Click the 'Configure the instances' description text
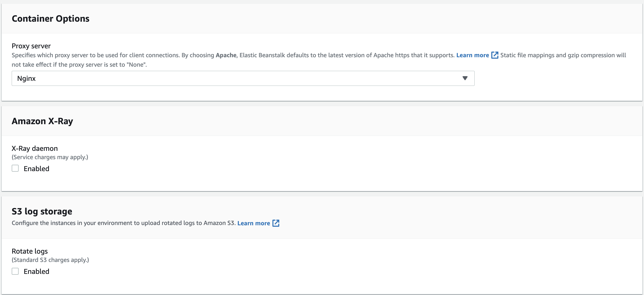 [124, 223]
